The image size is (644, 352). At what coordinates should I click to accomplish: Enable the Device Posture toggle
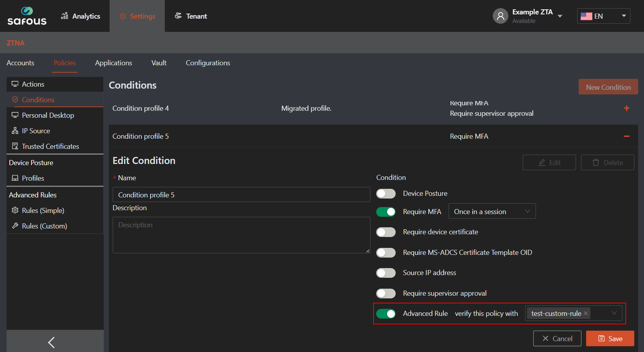(386, 193)
